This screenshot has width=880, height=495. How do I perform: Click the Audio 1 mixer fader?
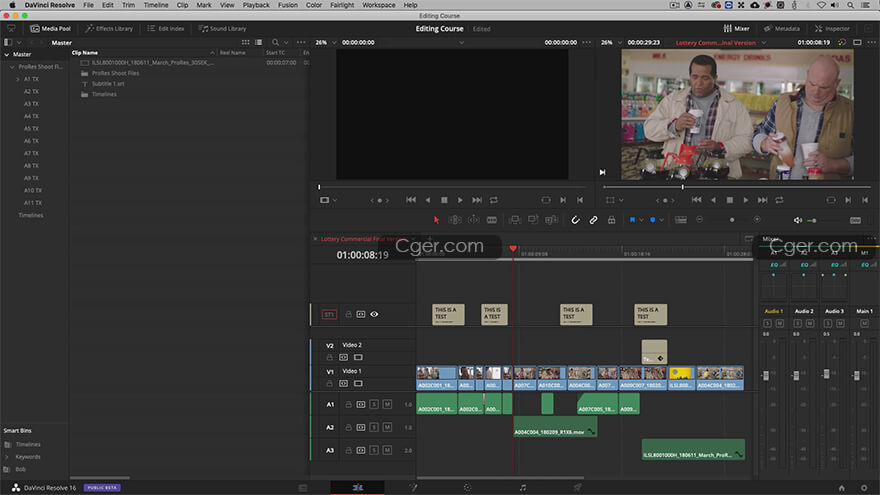point(766,375)
